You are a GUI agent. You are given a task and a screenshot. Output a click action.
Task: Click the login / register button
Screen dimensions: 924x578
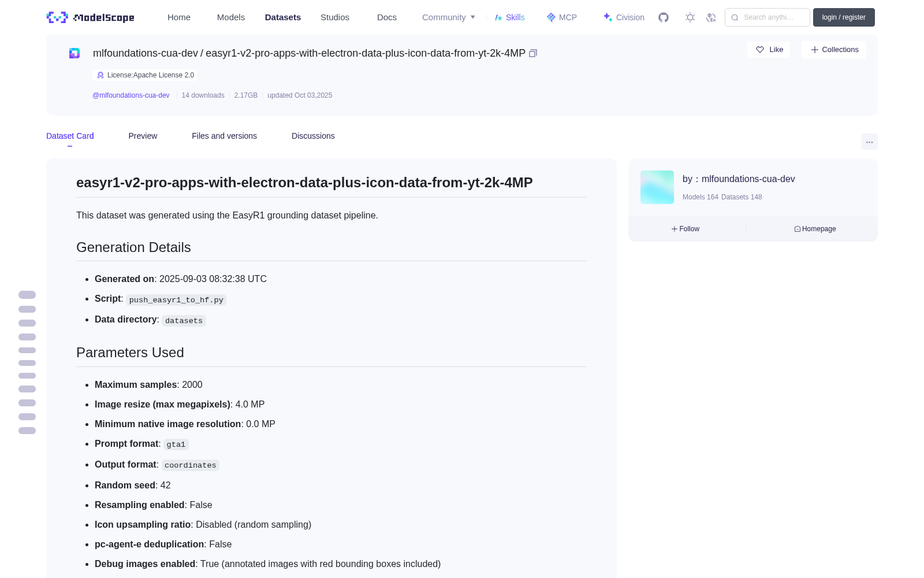click(844, 17)
